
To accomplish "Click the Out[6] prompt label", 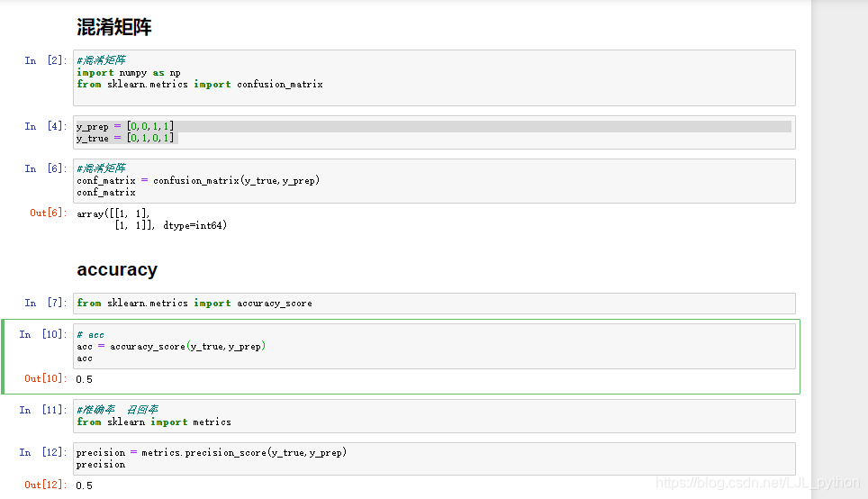I will (x=48, y=213).
